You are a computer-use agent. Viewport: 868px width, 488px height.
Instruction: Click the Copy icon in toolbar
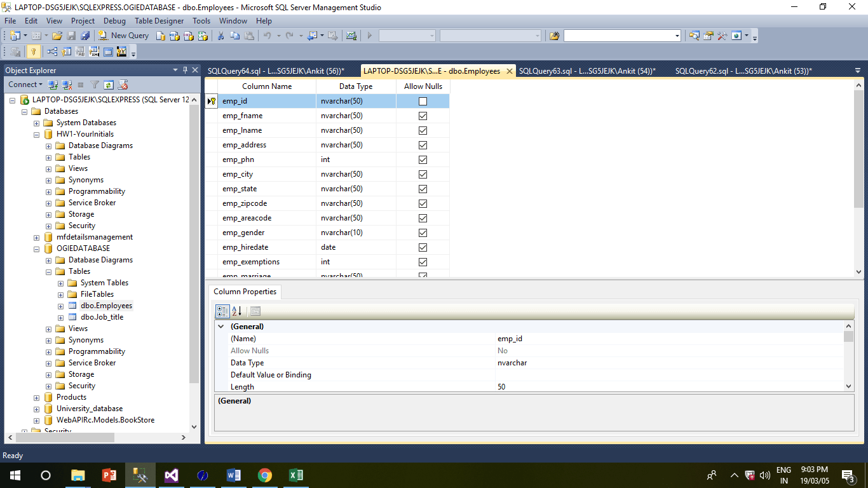[x=234, y=36]
